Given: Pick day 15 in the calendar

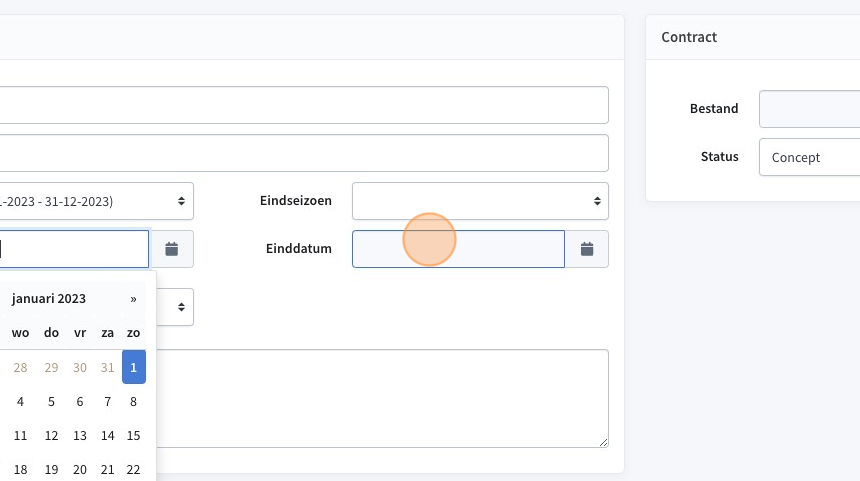Looking at the screenshot, I should pyautogui.click(x=133, y=435).
